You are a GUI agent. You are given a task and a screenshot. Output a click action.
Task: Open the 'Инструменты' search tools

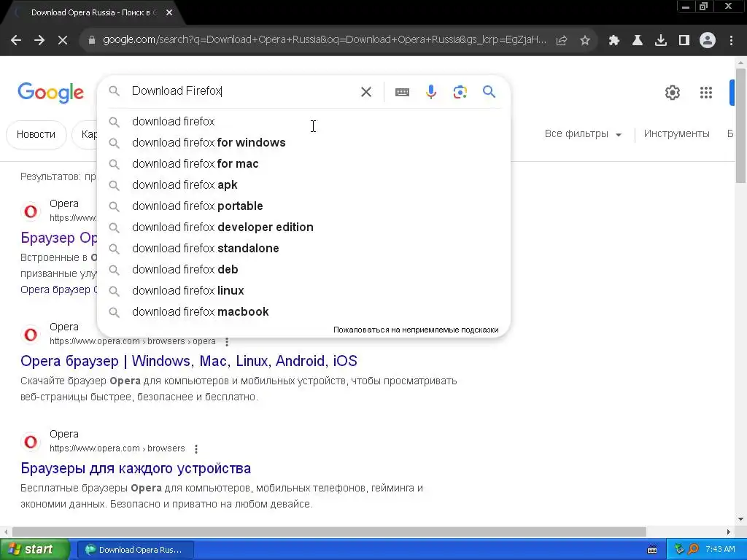tap(676, 134)
